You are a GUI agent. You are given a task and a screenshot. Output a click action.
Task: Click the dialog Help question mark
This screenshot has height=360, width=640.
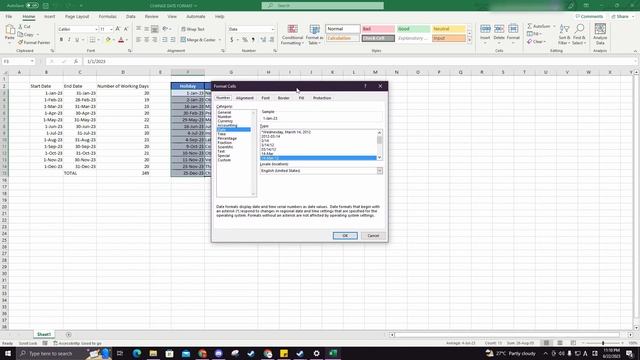click(x=365, y=86)
